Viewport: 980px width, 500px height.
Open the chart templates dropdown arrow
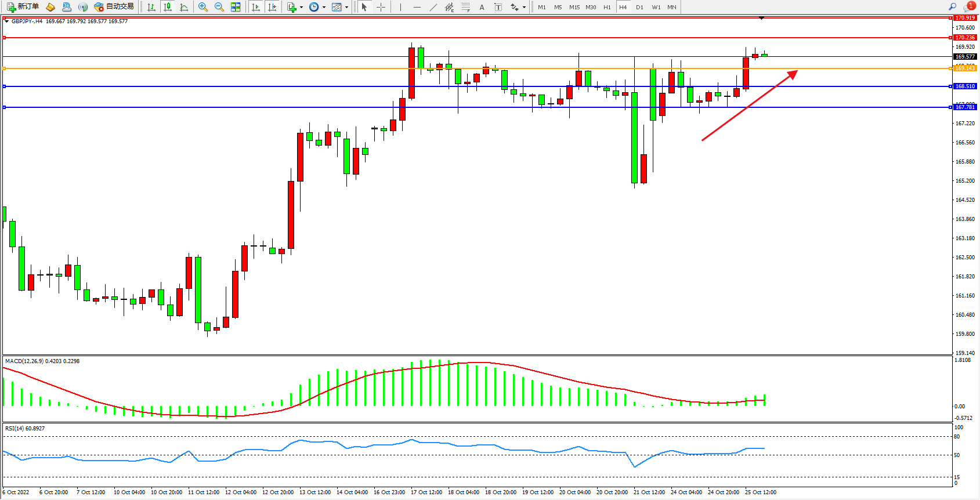(x=346, y=8)
